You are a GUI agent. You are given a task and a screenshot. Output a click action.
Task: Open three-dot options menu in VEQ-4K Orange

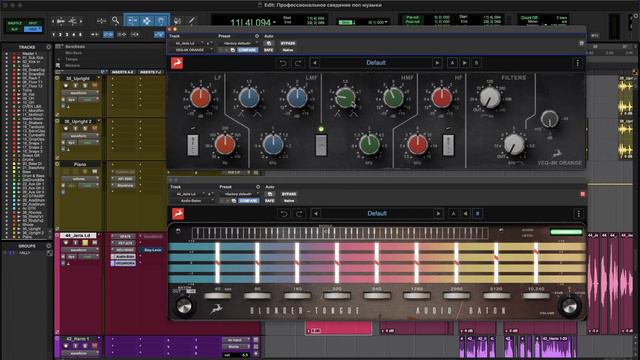coord(577,63)
